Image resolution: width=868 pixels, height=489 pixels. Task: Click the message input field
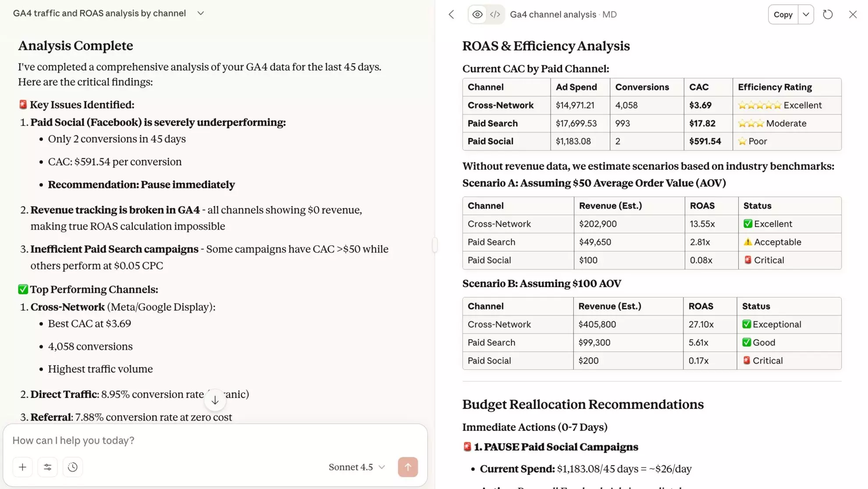click(175, 440)
